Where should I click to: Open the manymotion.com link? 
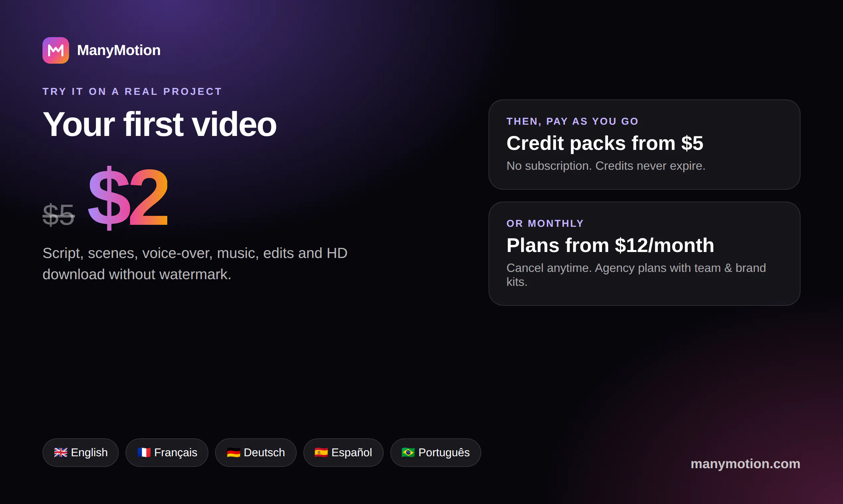click(x=745, y=464)
